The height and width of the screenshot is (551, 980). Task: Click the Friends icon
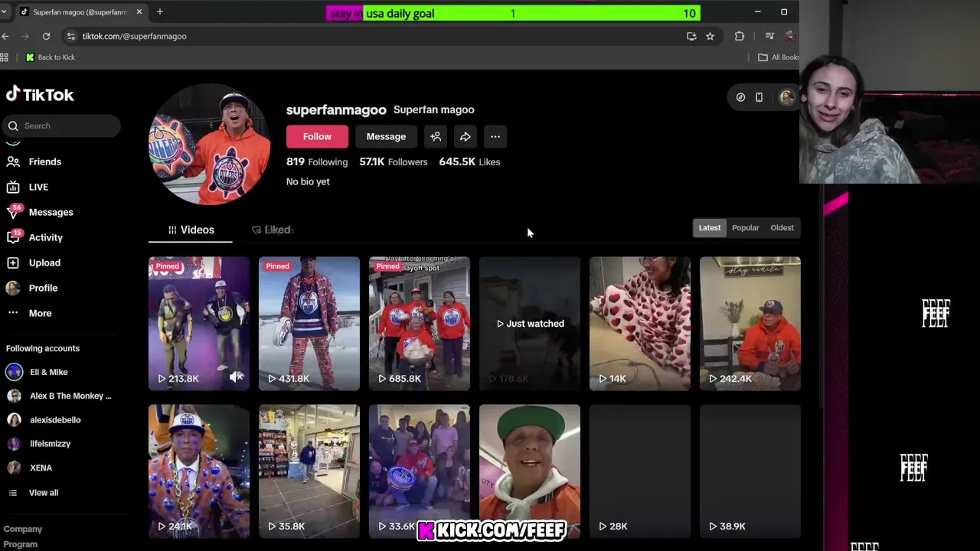tap(13, 161)
